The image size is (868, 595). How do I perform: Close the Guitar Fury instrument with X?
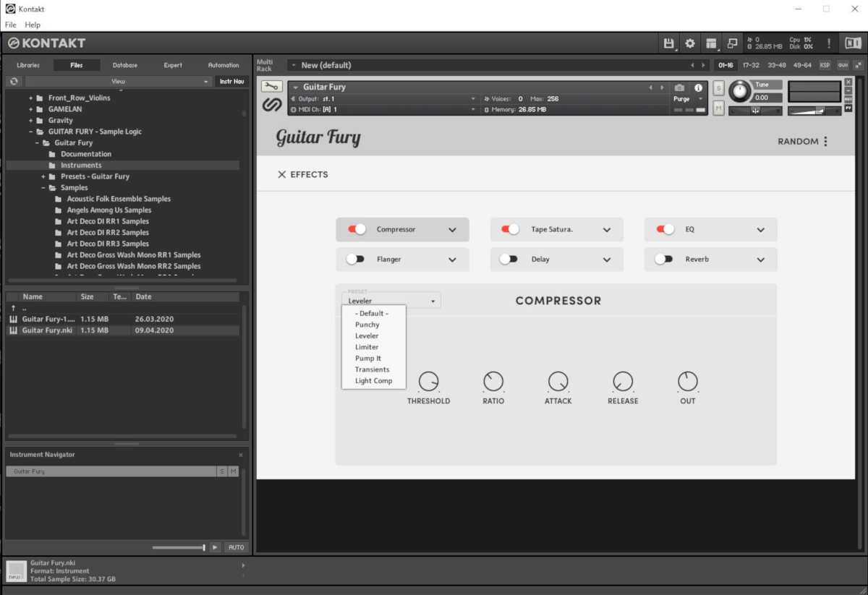[x=848, y=82]
